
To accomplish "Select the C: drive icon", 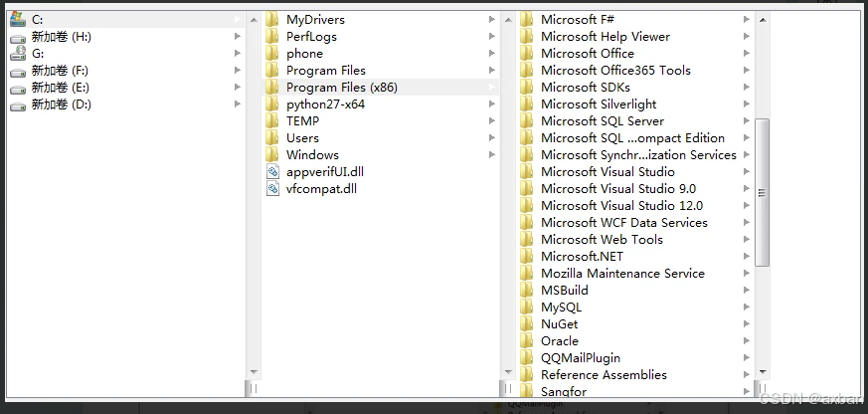I will point(18,19).
